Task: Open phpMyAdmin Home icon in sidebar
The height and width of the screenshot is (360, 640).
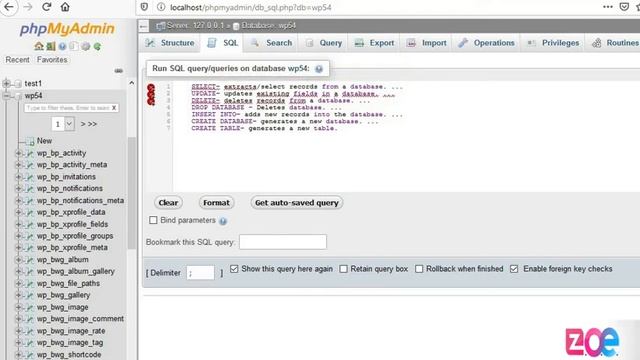Action: click(x=39, y=46)
